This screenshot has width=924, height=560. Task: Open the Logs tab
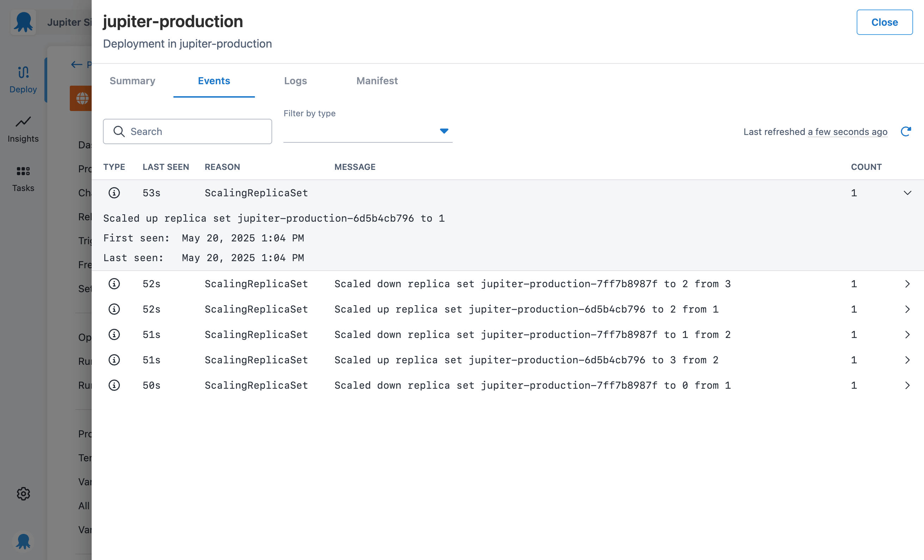tap(295, 81)
